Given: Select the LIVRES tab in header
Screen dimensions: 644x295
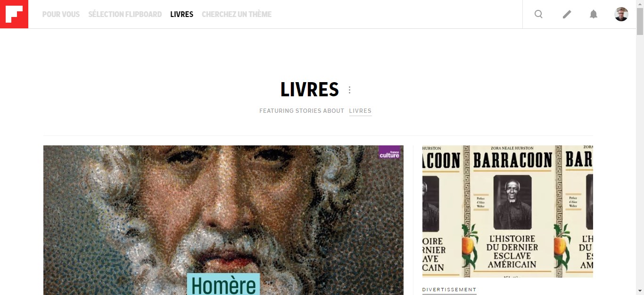Looking at the screenshot, I should (x=182, y=14).
